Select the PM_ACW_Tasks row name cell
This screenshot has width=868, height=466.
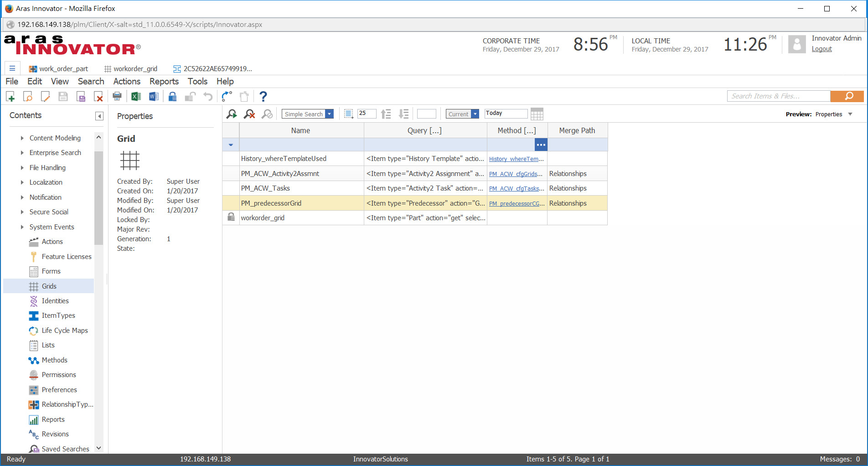click(301, 188)
